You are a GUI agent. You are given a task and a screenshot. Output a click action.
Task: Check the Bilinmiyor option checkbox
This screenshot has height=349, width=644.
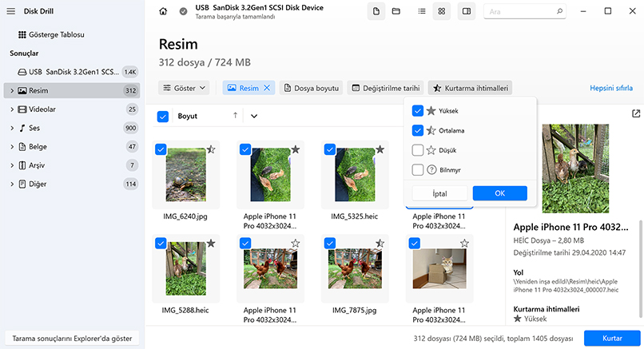pos(418,169)
